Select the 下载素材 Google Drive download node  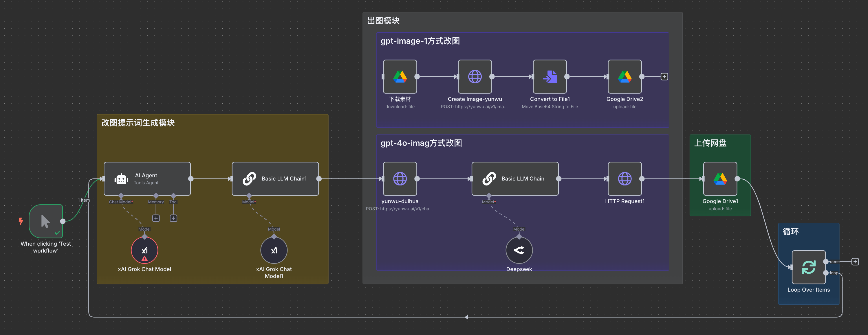pyautogui.click(x=400, y=77)
